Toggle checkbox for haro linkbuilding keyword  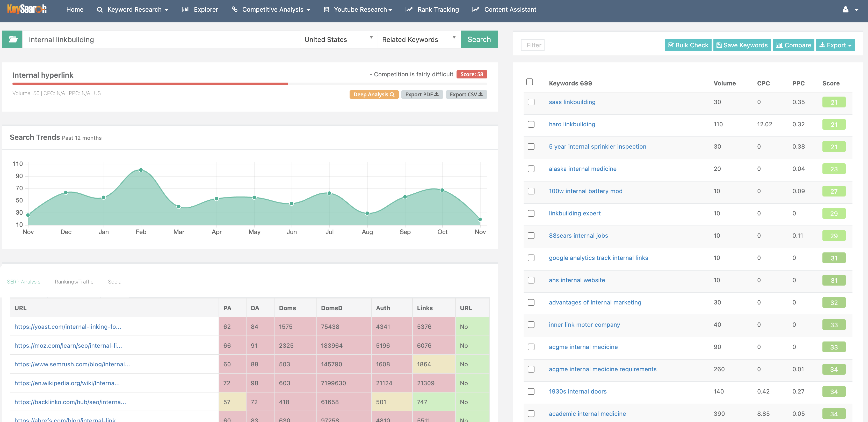point(531,123)
